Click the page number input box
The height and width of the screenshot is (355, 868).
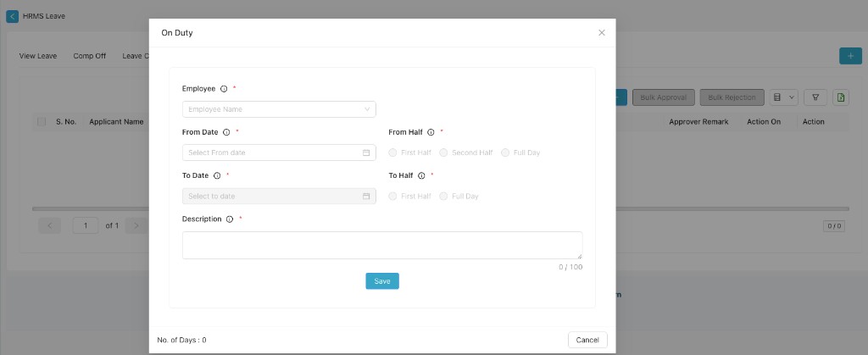point(86,225)
